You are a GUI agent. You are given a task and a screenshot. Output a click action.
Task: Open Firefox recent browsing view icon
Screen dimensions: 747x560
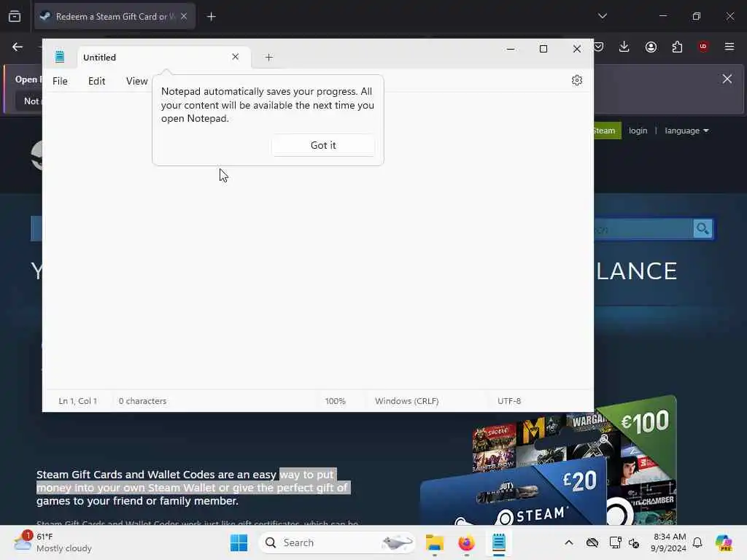(15, 17)
